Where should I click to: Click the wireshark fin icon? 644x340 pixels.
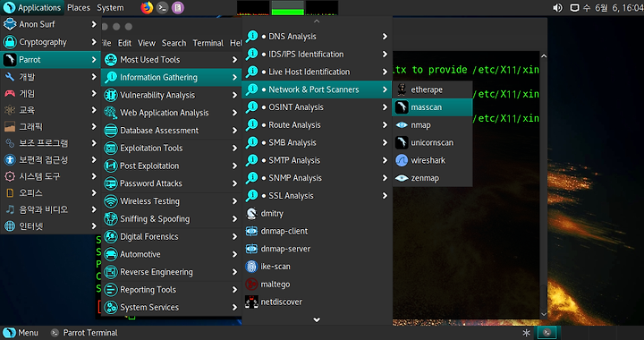[402, 160]
